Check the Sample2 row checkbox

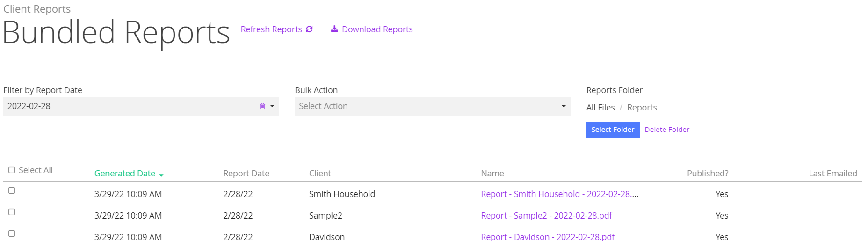(x=12, y=212)
